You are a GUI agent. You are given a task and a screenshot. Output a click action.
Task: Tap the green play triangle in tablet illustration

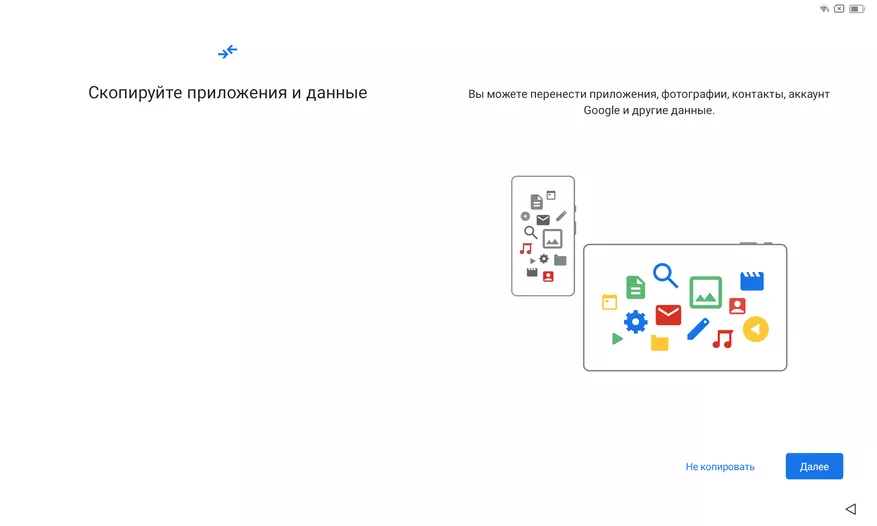click(x=617, y=338)
